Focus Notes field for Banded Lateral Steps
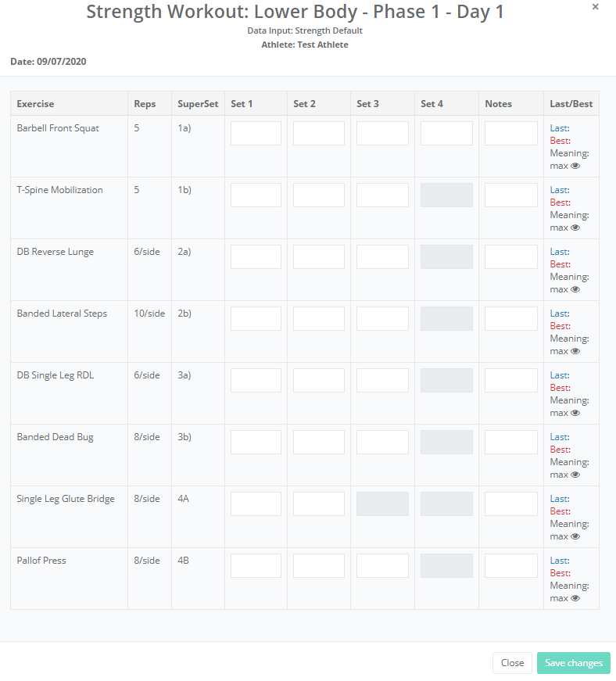 [511, 318]
